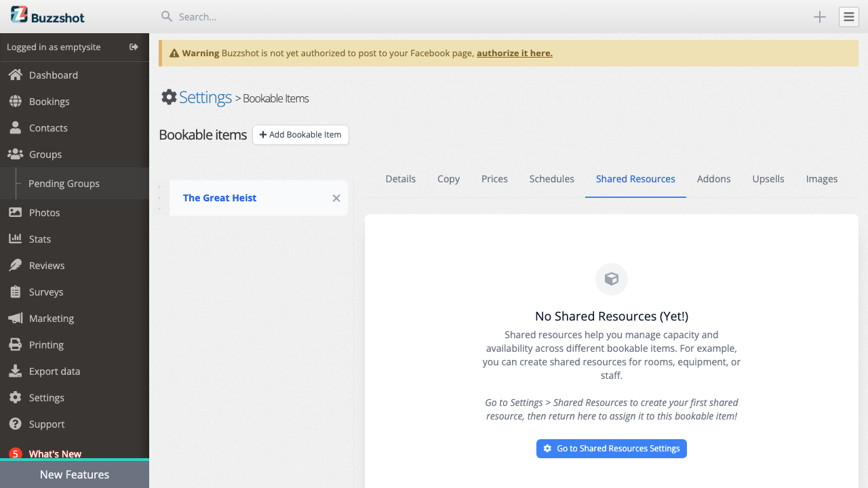Viewport: 868px width, 488px height.
Task: Click the Add Bookable Item button
Action: coord(300,135)
